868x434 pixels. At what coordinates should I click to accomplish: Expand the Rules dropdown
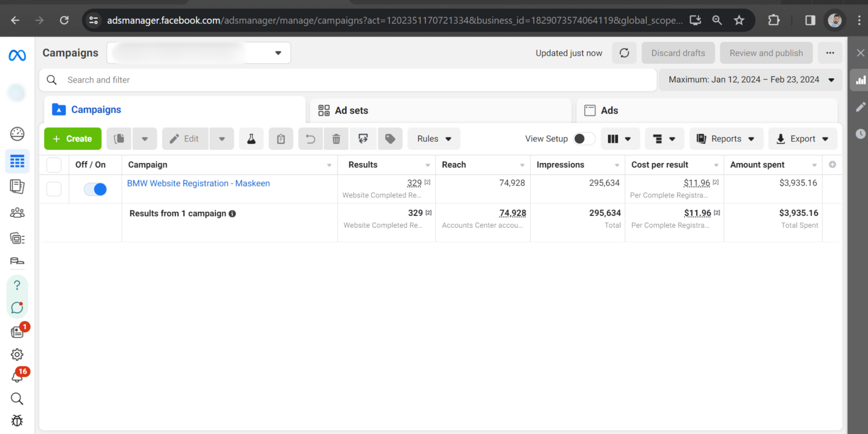[434, 139]
